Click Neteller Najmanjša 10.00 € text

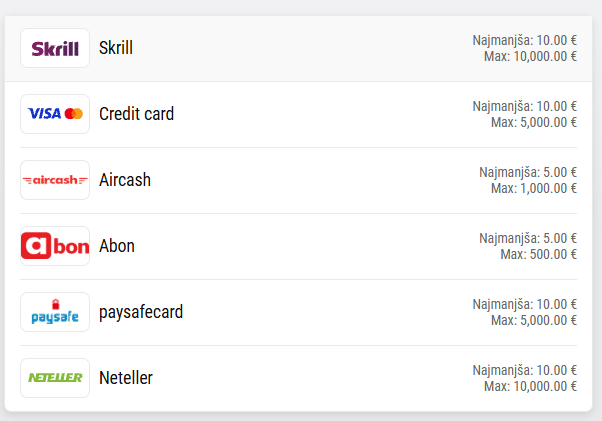(x=525, y=370)
